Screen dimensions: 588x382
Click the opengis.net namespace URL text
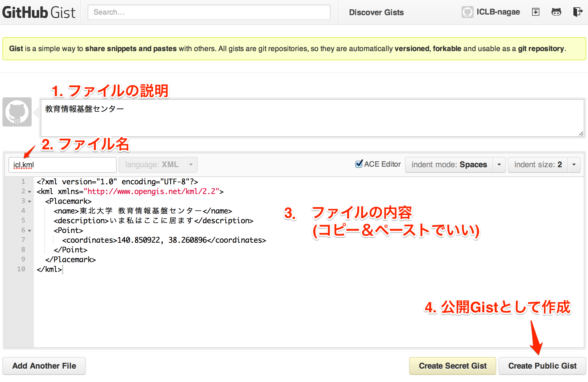151,192
